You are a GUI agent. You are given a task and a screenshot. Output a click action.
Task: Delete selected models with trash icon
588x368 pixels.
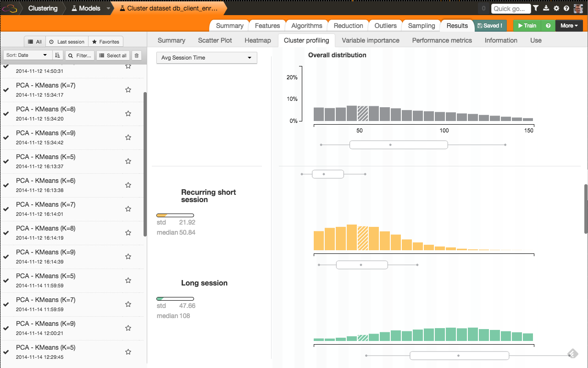(137, 55)
